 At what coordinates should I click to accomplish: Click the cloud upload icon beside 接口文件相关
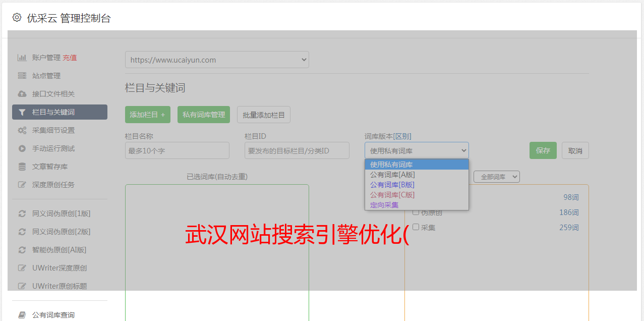(22, 94)
